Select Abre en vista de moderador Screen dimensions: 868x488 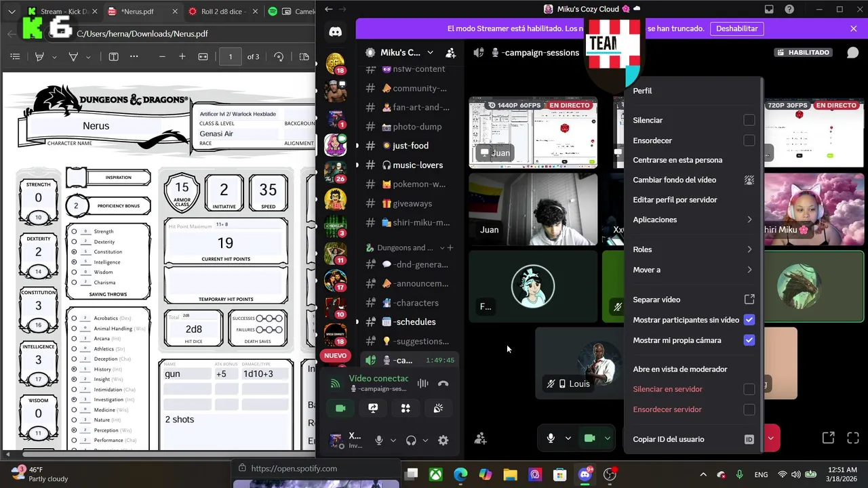coord(692,369)
